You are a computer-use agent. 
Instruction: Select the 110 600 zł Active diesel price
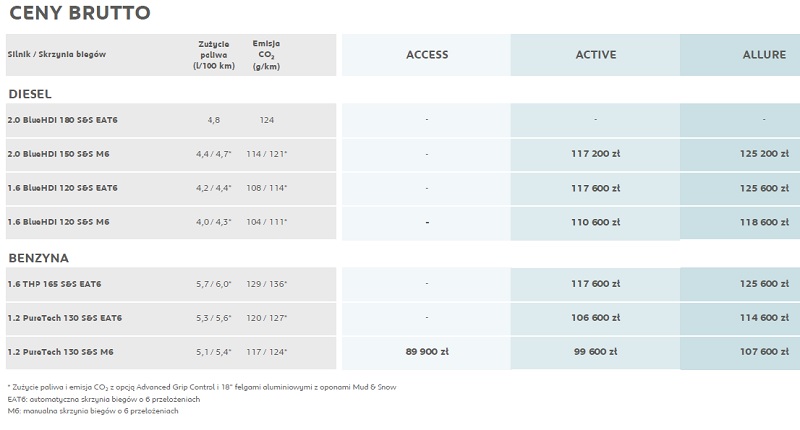(595, 222)
